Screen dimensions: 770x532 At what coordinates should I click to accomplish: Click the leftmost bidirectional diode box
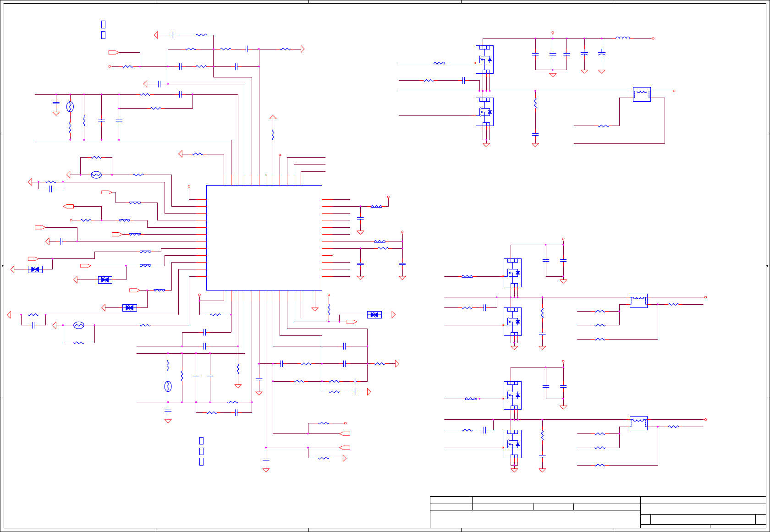pyautogui.click(x=35, y=269)
